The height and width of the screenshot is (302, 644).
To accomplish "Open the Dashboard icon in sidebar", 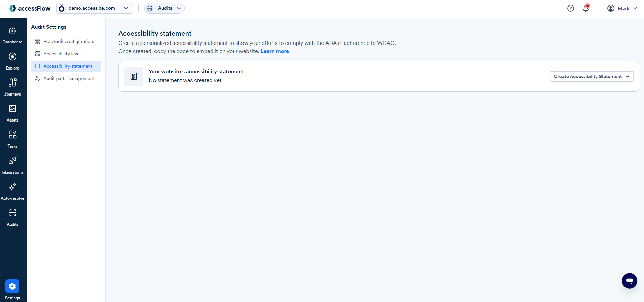I will pos(12,31).
